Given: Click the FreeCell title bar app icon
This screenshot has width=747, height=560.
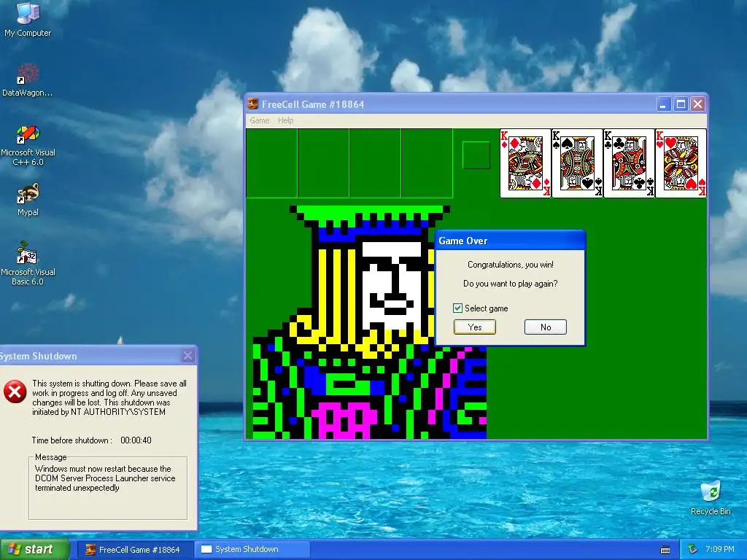Looking at the screenshot, I should (x=253, y=104).
